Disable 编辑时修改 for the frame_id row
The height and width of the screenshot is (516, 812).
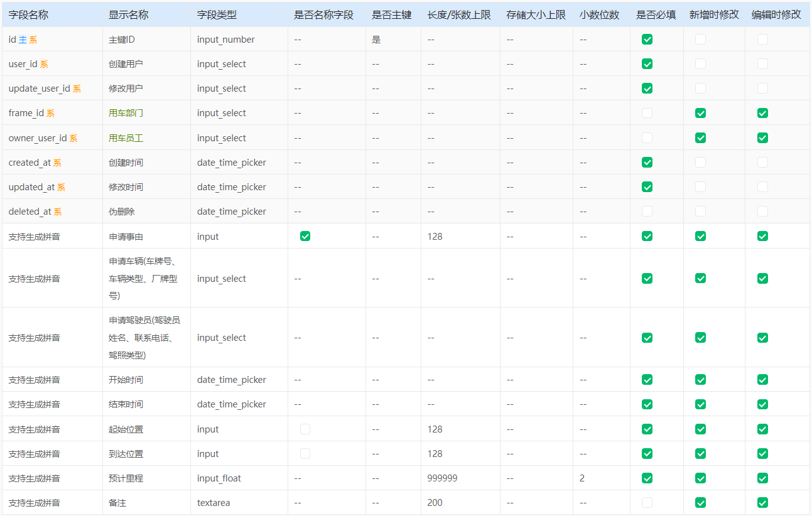coord(762,113)
